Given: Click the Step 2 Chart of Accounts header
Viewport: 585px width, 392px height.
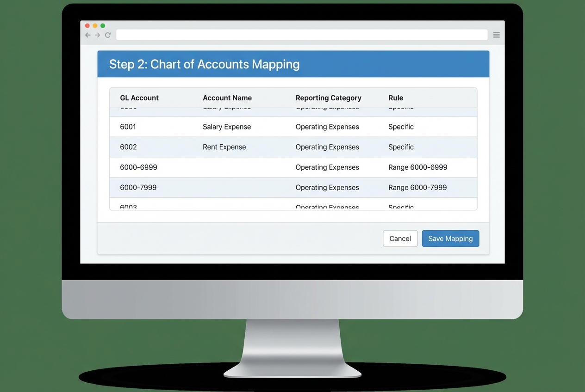Looking at the screenshot, I should (204, 64).
